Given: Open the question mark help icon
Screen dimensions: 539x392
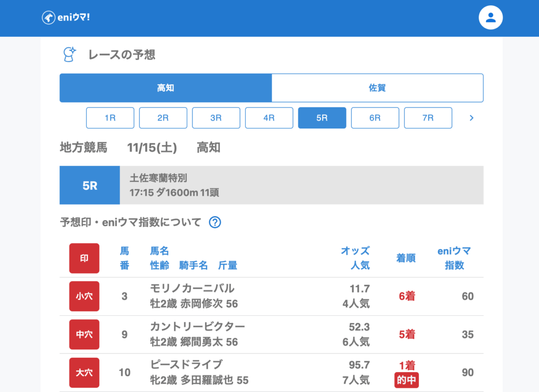Looking at the screenshot, I should tap(215, 223).
